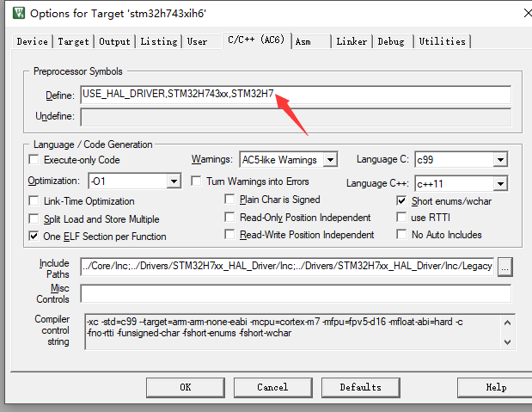532x412 pixels.
Task: Click the Defaults button
Action: 360,387
